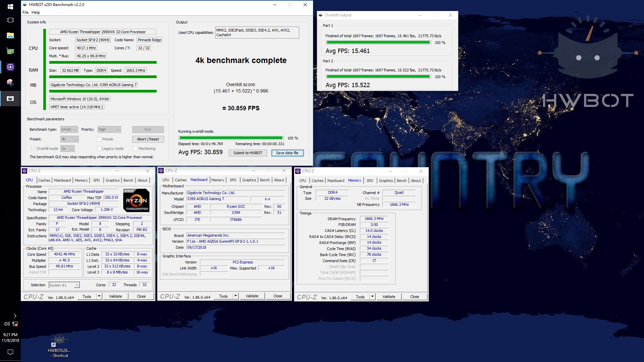Open the Preset 4k dropdown
The image size is (644, 362).
[x=69, y=139]
